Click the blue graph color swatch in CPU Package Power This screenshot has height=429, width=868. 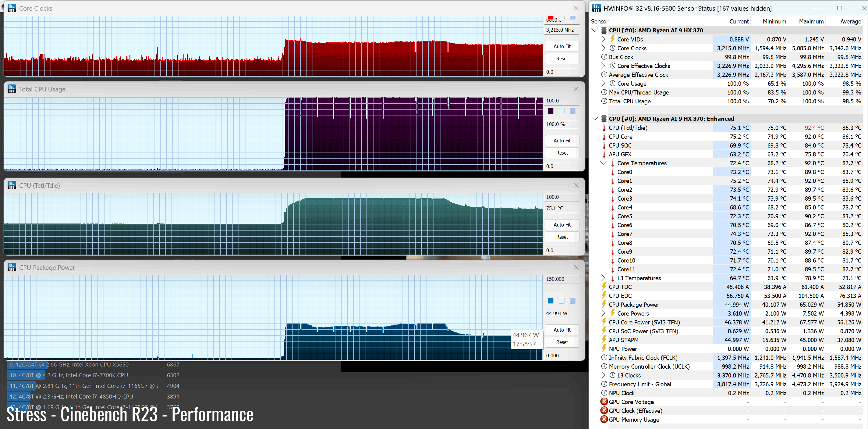pos(550,300)
